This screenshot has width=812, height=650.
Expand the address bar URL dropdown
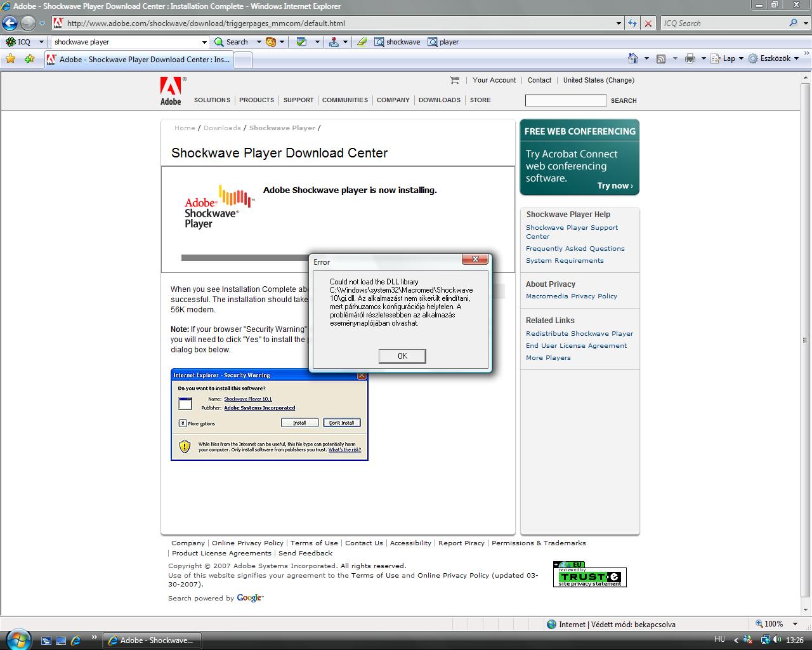pyautogui.click(x=619, y=23)
